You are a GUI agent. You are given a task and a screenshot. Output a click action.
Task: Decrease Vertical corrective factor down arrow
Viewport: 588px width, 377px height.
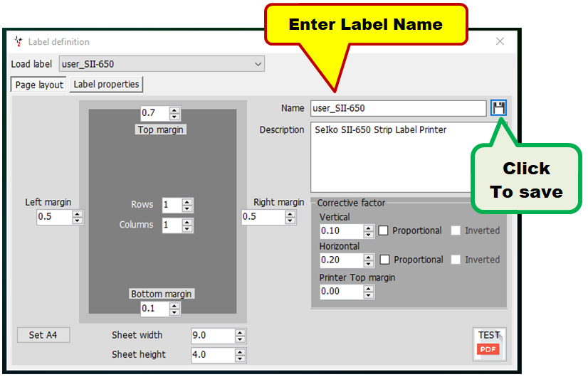[369, 235]
